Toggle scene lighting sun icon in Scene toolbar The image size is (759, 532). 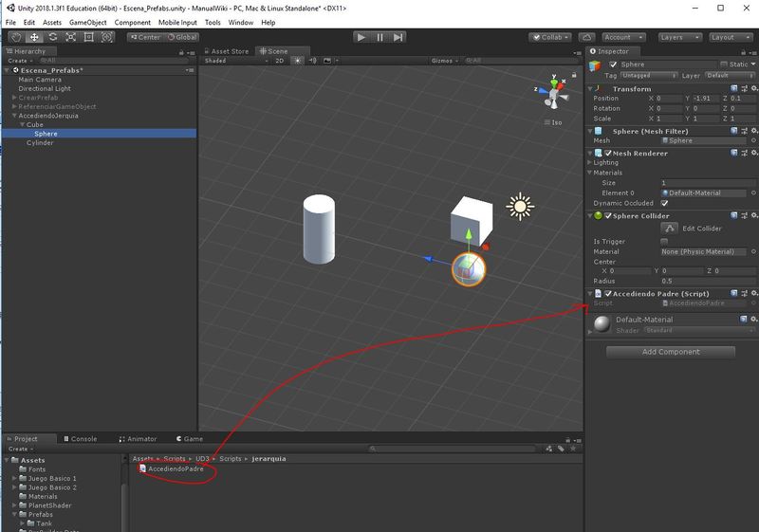[297, 61]
